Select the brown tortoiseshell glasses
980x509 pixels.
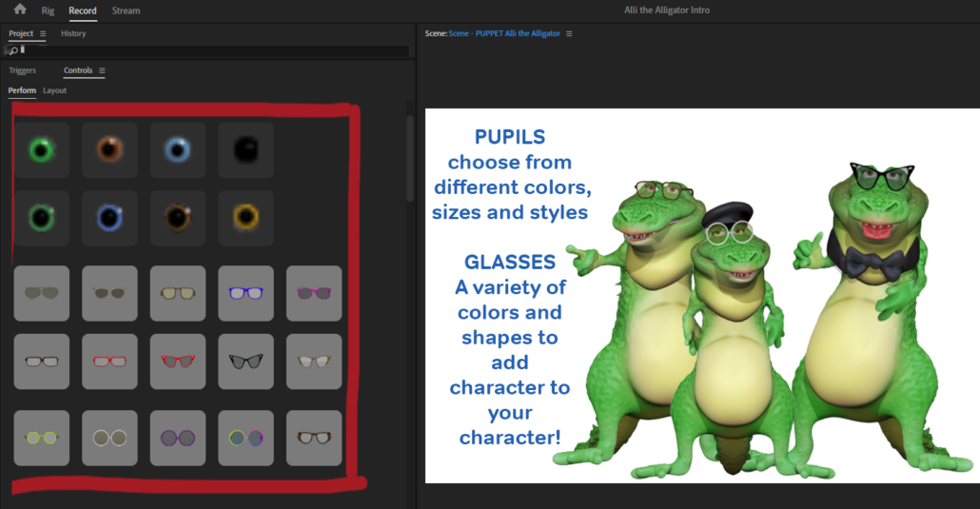(x=314, y=438)
